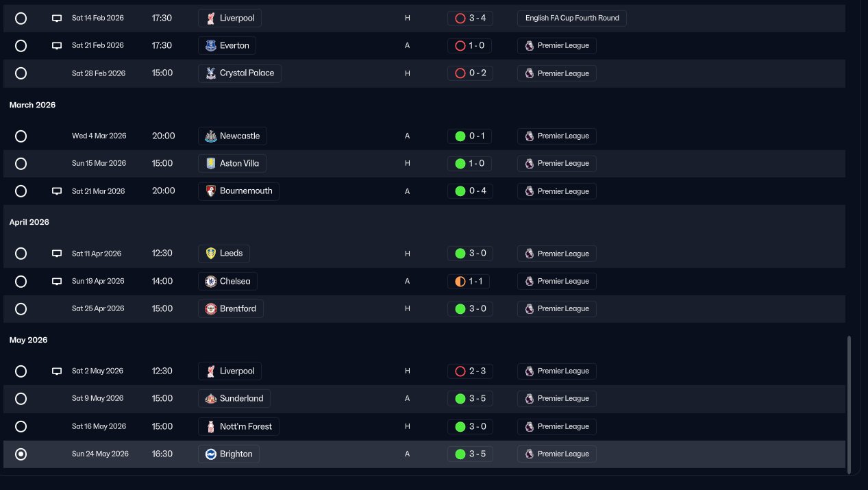The image size is (868, 490).
Task: Click the half-orange draw indicator for Chelsea
Action: [460, 281]
